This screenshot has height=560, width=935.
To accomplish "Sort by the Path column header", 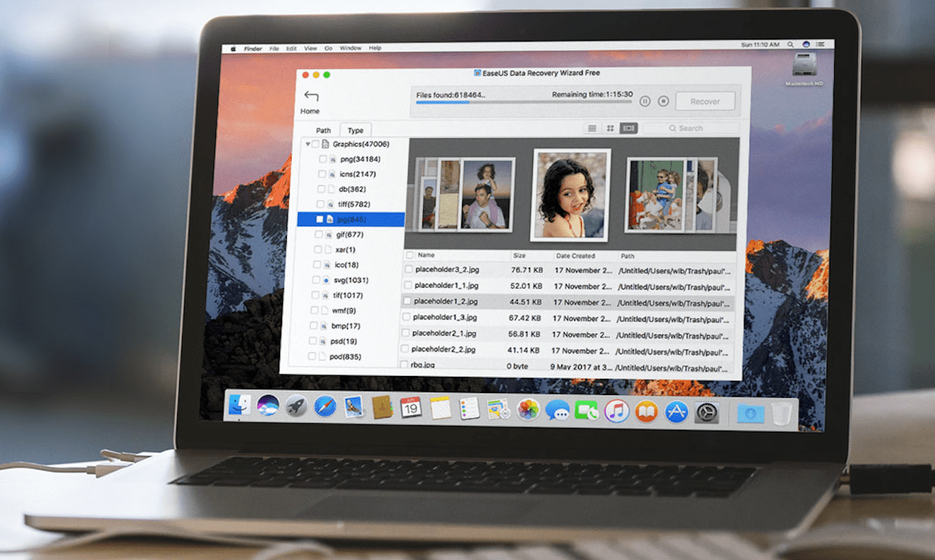I will (628, 257).
